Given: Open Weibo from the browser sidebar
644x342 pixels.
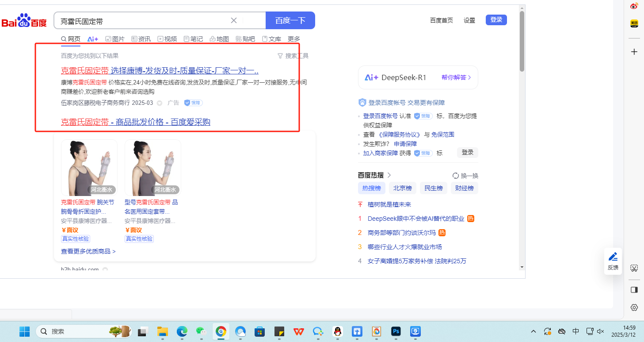Looking at the screenshot, I should point(634,6).
